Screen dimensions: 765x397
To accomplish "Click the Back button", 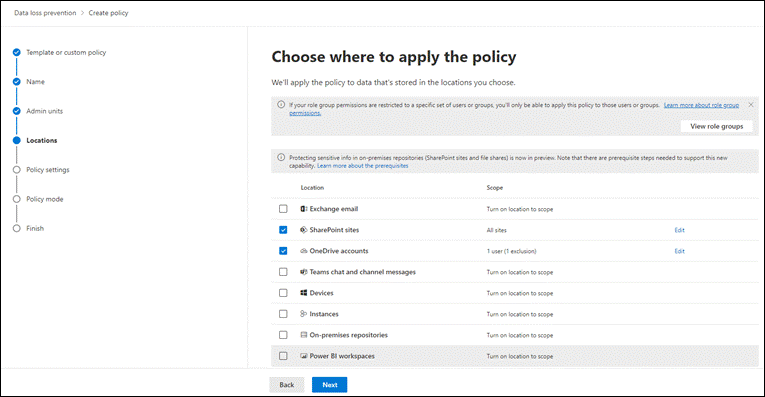I will pos(287,385).
